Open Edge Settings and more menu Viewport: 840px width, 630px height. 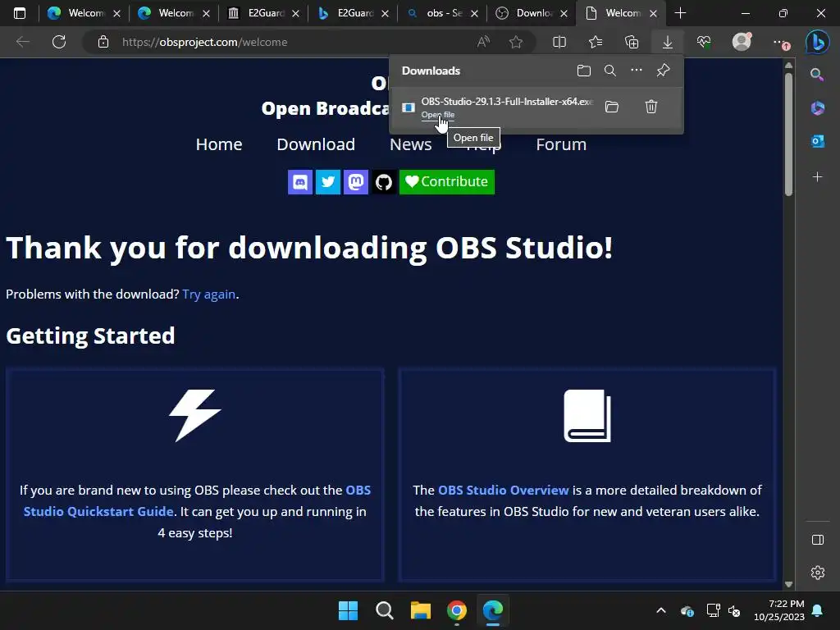tap(781, 43)
